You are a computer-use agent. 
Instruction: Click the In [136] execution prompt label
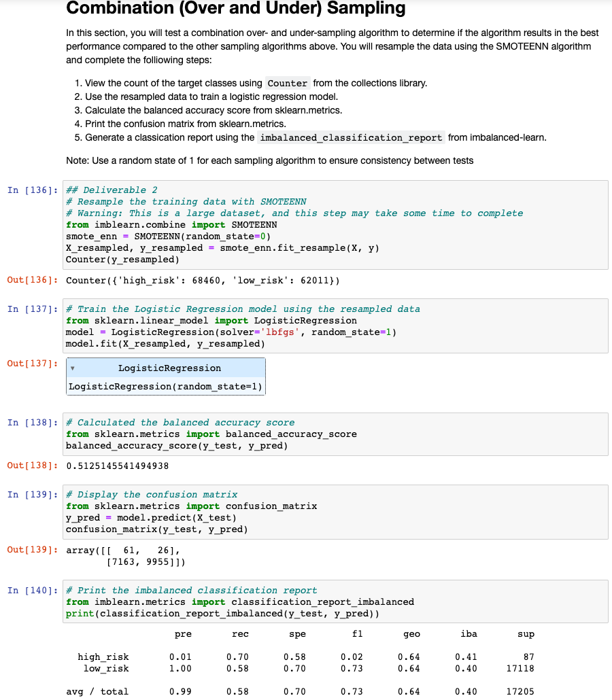pos(29,190)
